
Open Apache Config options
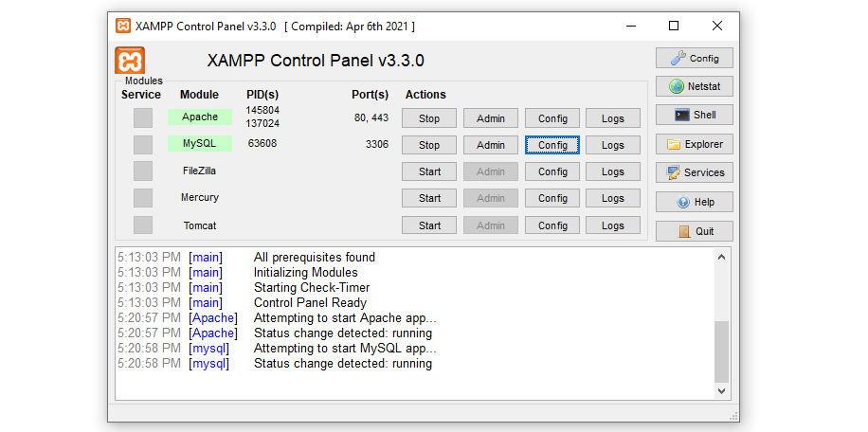click(552, 118)
